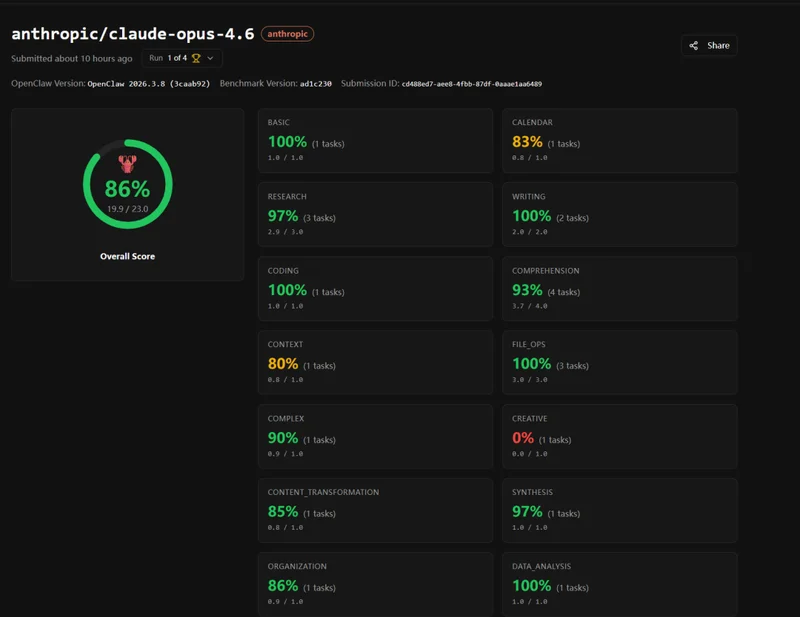Open the Run 1 of 4 dropdown
The height and width of the screenshot is (617, 800).
click(x=181, y=58)
